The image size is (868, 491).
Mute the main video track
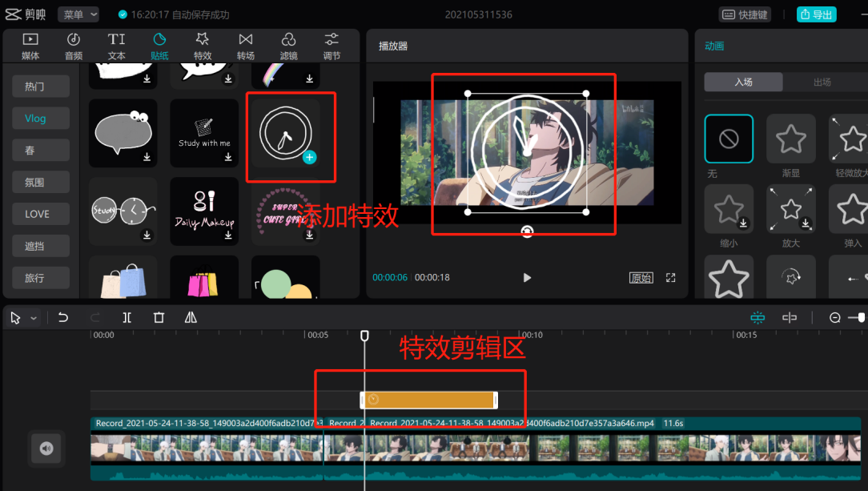coord(46,449)
